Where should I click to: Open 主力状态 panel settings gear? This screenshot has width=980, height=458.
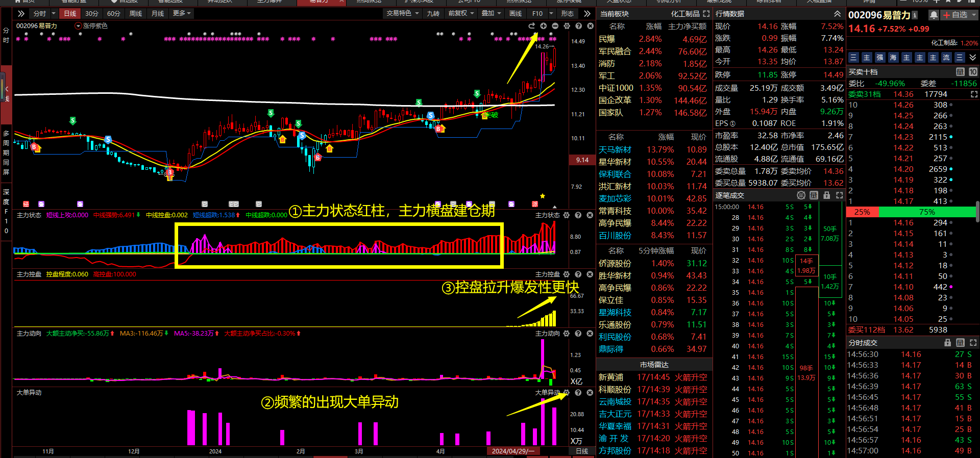click(567, 215)
